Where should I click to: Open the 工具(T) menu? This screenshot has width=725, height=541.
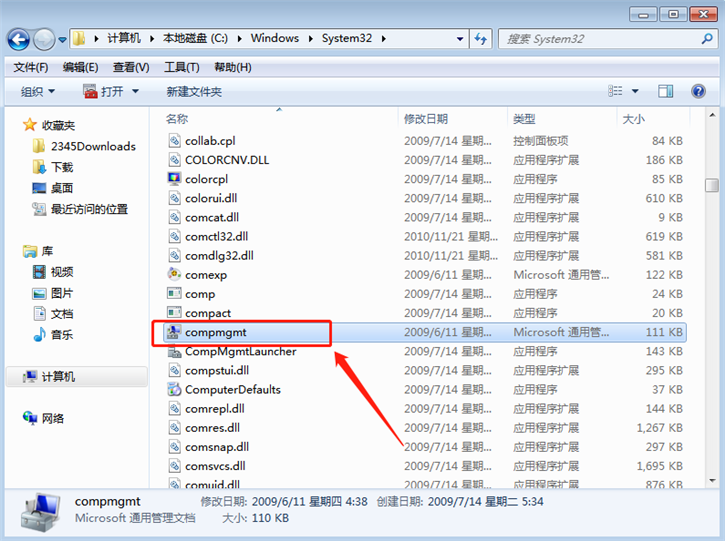[182, 68]
